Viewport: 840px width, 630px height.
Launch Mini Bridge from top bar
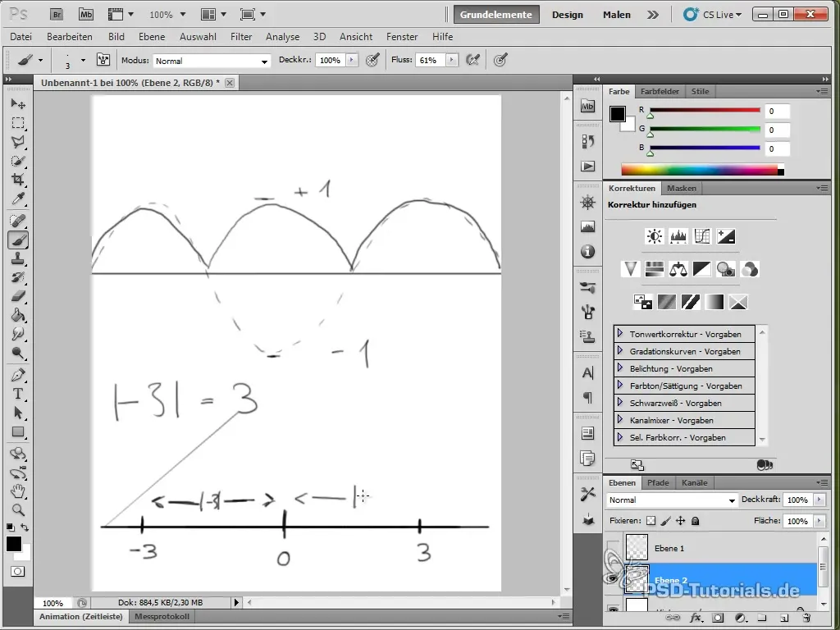(x=85, y=15)
